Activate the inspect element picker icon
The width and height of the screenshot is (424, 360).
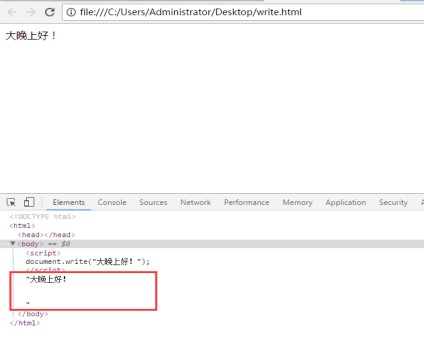tap(11, 202)
